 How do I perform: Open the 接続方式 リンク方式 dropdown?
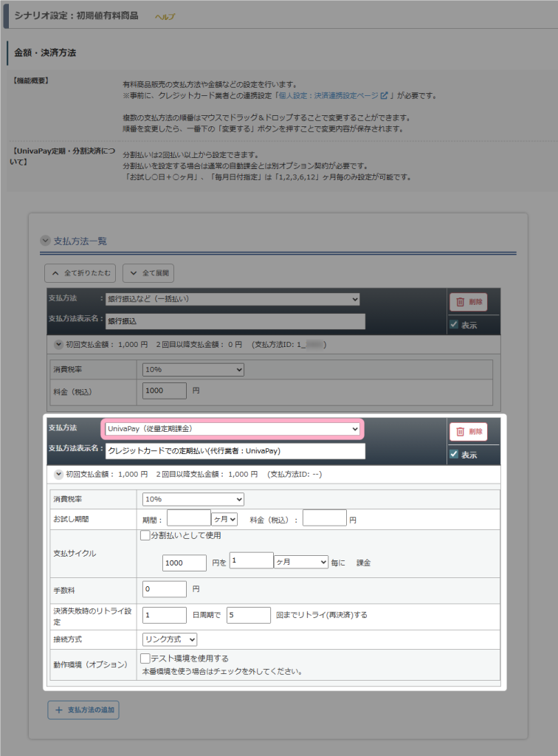pyautogui.click(x=170, y=639)
